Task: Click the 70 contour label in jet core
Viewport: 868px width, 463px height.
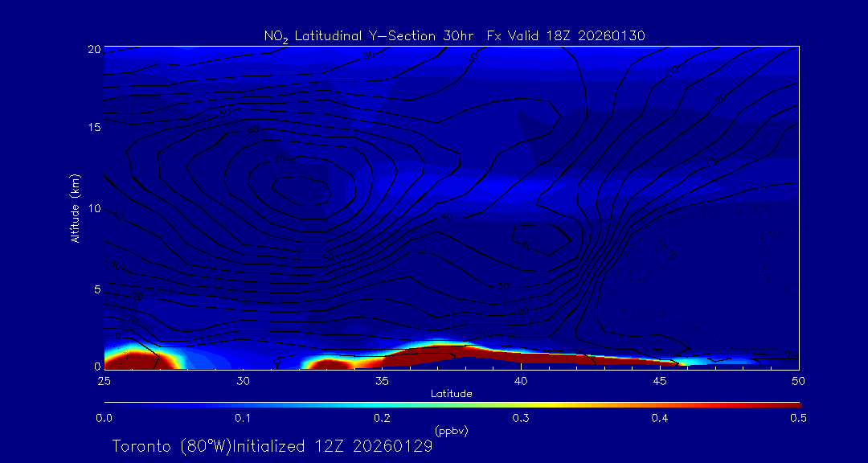Action: click(279, 161)
